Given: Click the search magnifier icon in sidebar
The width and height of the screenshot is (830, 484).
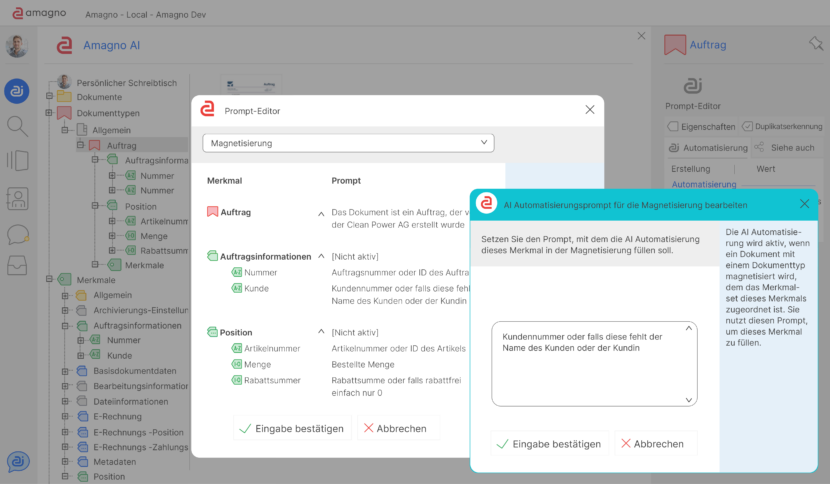Looking at the screenshot, I should (x=17, y=125).
